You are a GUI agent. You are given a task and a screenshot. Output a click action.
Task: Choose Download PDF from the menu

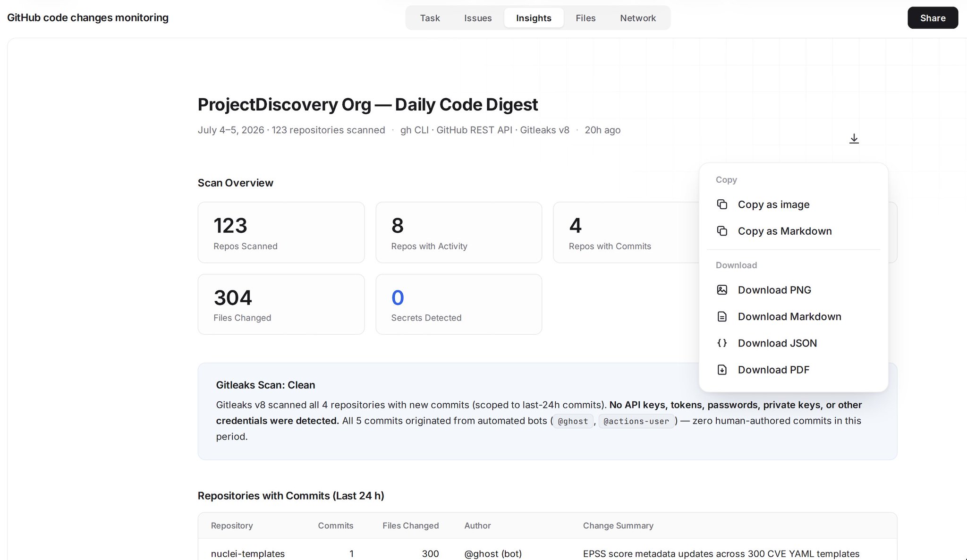click(x=793, y=370)
